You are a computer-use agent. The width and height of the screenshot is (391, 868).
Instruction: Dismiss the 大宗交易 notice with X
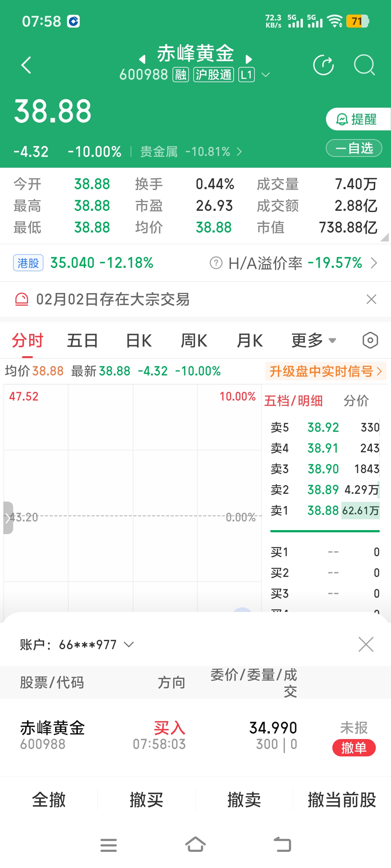[371, 299]
